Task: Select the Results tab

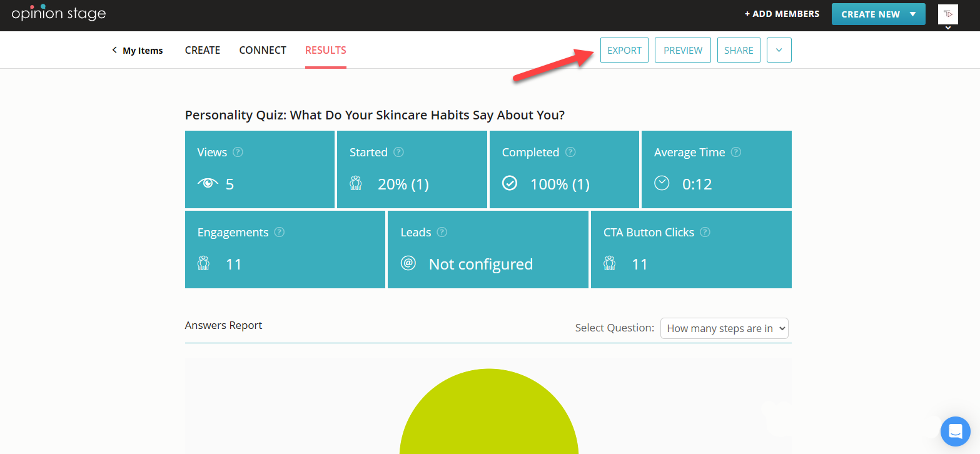Action: [x=325, y=50]
